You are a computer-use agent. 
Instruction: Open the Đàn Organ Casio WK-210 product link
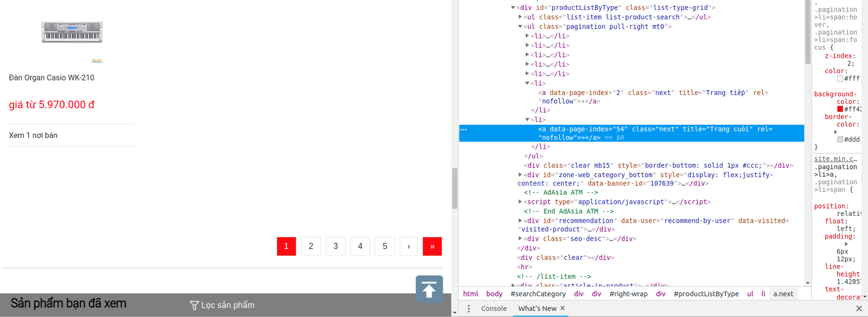pyautogui.click(x=52, y=77)
